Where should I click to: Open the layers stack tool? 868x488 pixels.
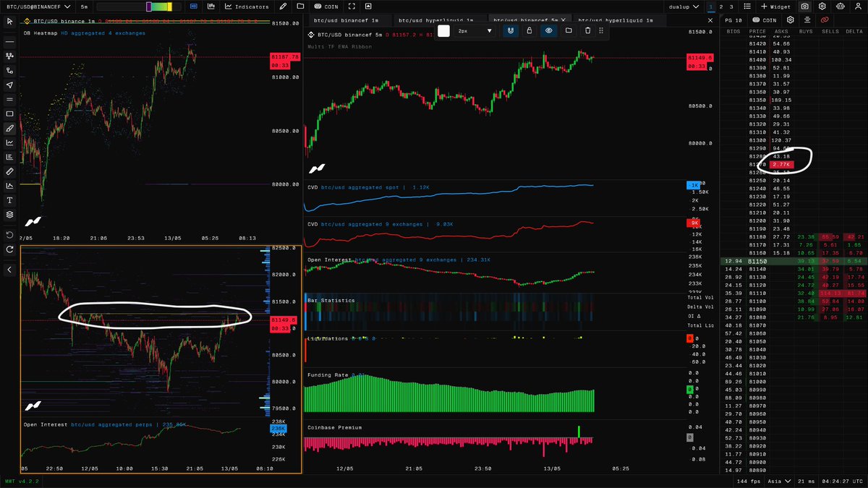[9, 215]
